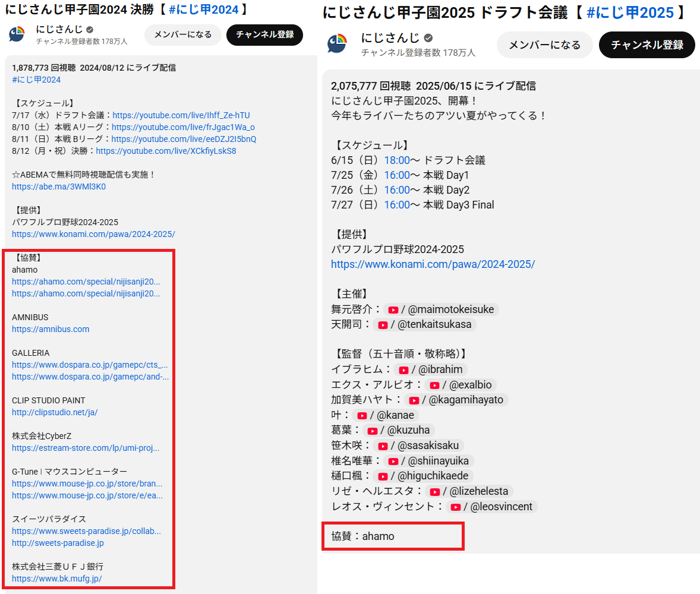700x594 pixels.
Task: Click the sponsor name スイーツパラダイス
Action: (x=49, y=519)
